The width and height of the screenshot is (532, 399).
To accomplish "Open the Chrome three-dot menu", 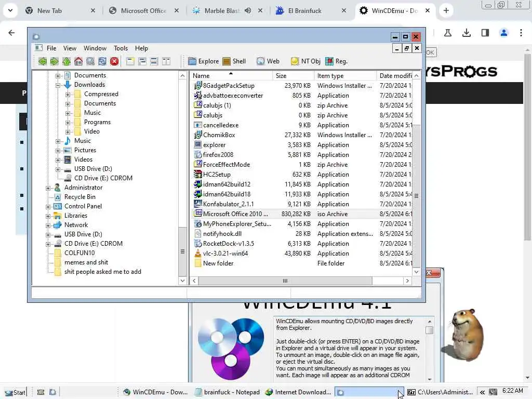I will (x=521, y=33).
